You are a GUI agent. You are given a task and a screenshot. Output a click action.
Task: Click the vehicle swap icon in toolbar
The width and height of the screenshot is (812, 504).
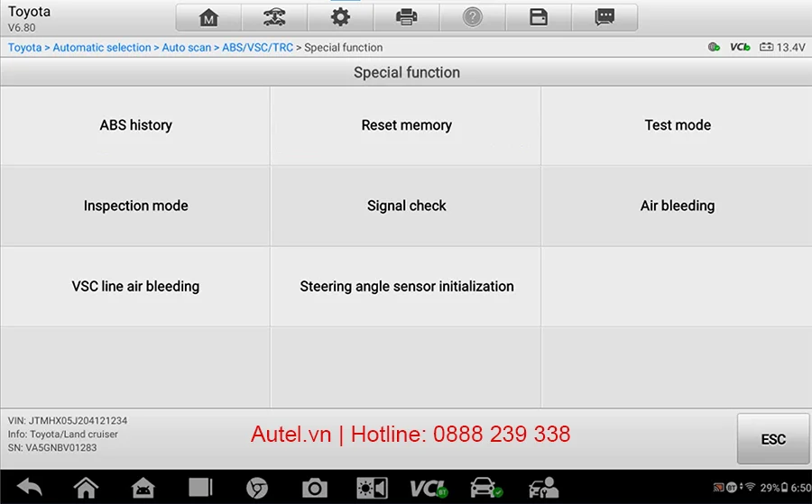[274, 18]
